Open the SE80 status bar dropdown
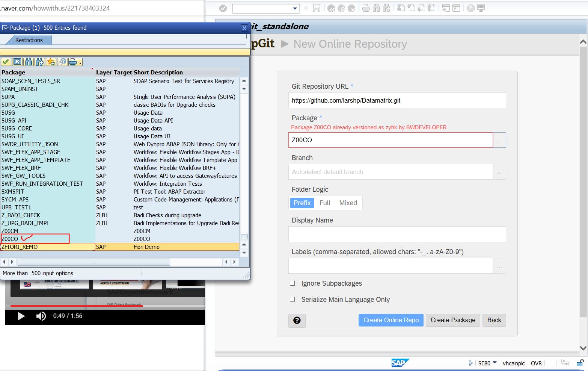This screenshot has width=588, height=371. click(x=495, y=363)
